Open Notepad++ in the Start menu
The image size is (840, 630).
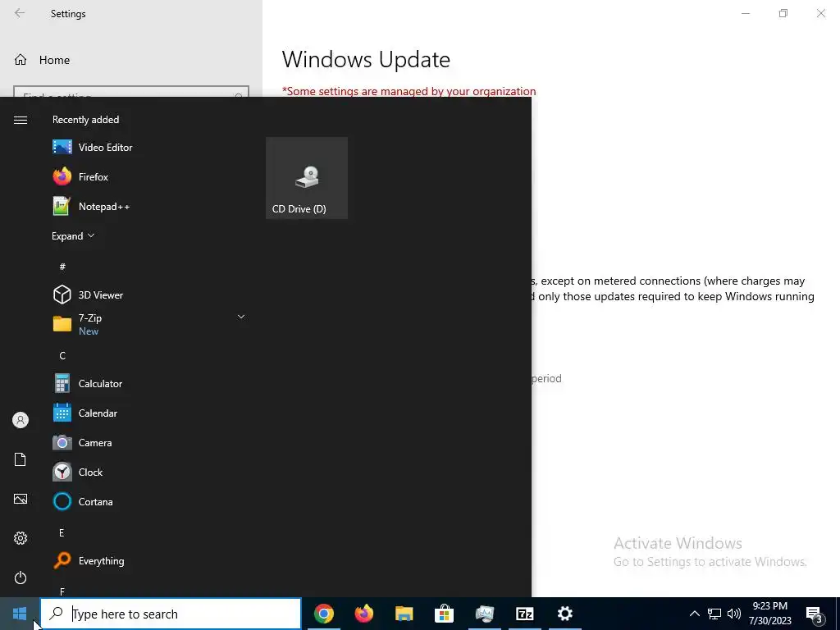tap(148, 206)
